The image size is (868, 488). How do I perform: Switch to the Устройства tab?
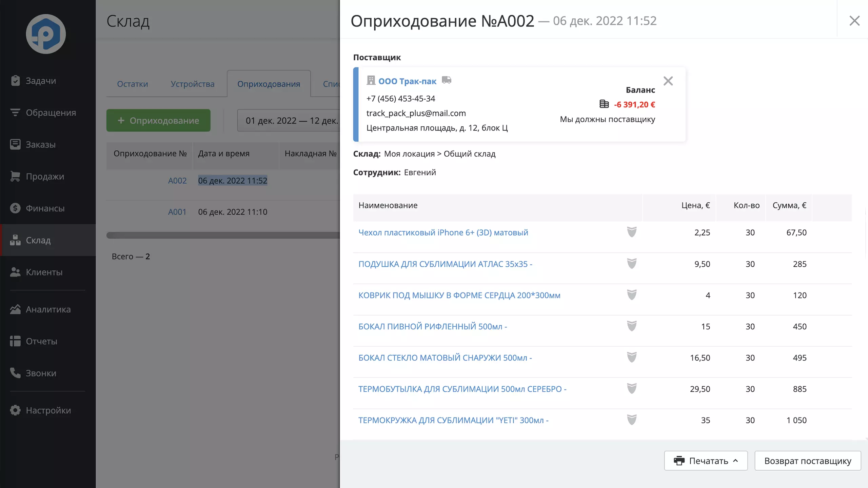pos(193,84)
